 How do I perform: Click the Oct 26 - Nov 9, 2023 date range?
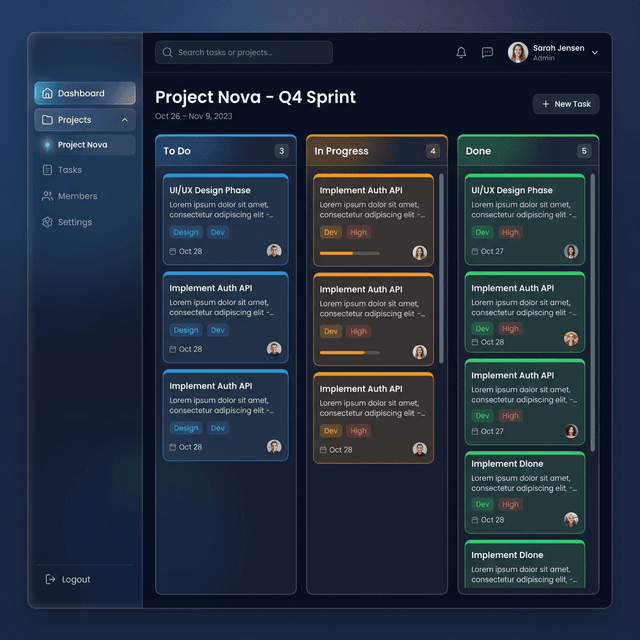pos(193,116)
